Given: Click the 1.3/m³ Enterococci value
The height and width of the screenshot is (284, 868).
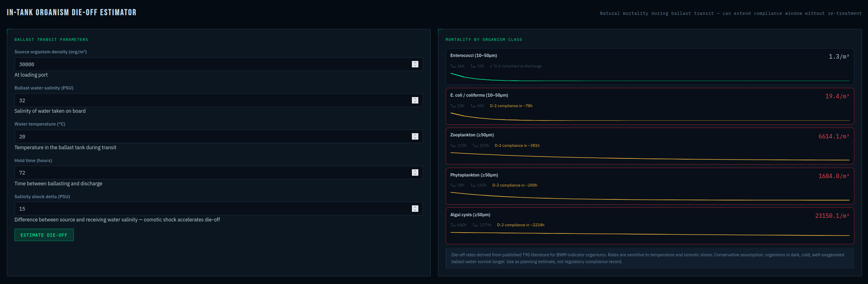Looking at the screenshot, I should pos(839,57).
